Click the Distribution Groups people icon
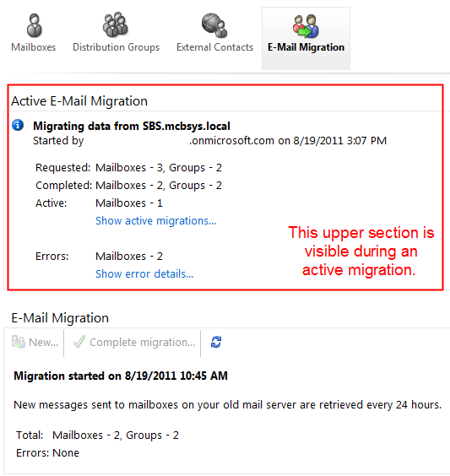The width and height of the screenshot is (450, 476). pyautogui.click(x=116, y=24)
